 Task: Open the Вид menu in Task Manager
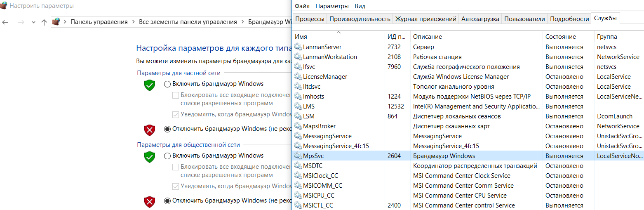point(360,6)
